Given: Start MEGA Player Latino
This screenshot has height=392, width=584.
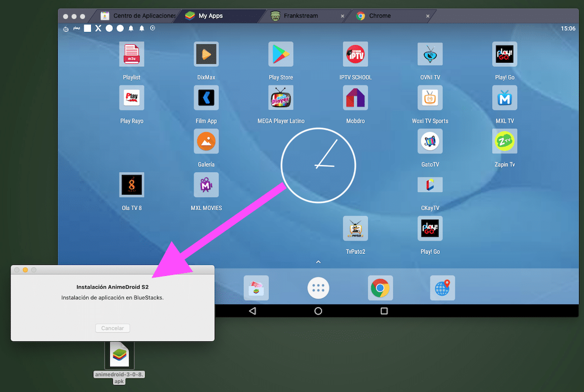Looking at the screenshot, I should [x=280, y=97].
